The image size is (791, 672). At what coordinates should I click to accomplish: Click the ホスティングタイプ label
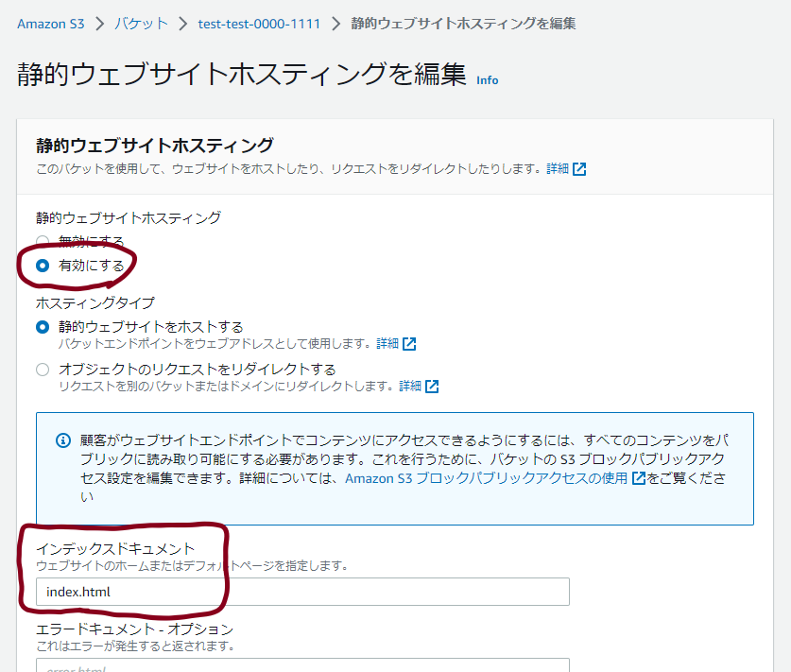pos(95,302)
